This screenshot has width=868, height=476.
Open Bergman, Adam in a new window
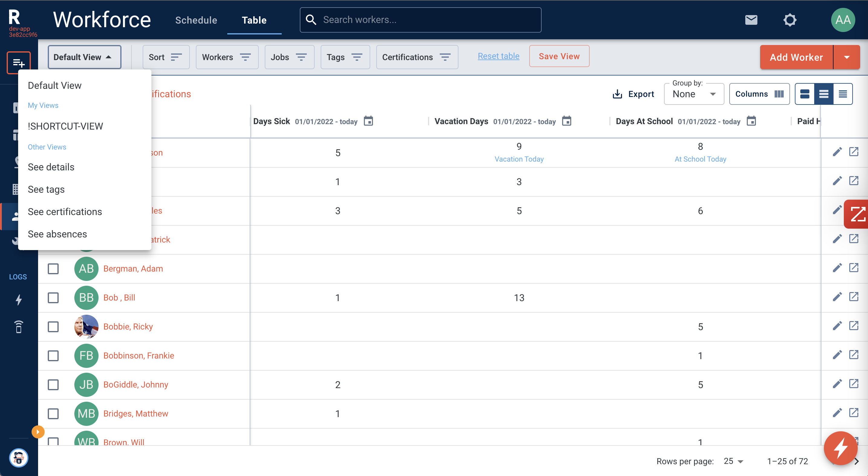[x=853, y=268]
